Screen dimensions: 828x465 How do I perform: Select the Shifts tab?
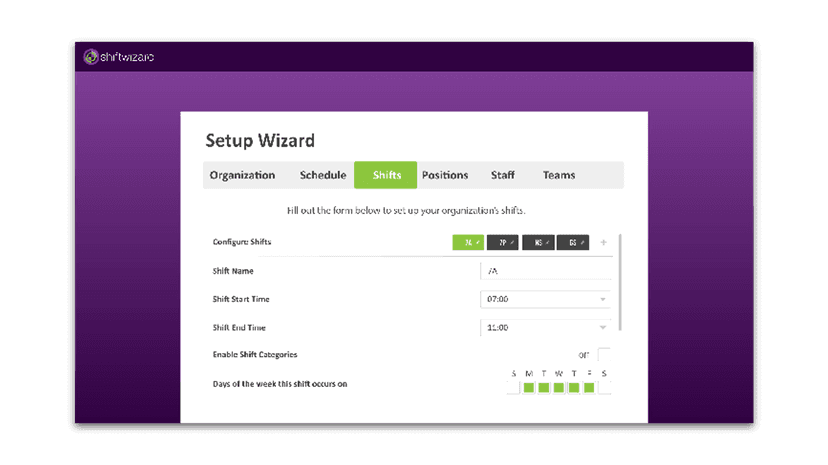click(385, 175)
